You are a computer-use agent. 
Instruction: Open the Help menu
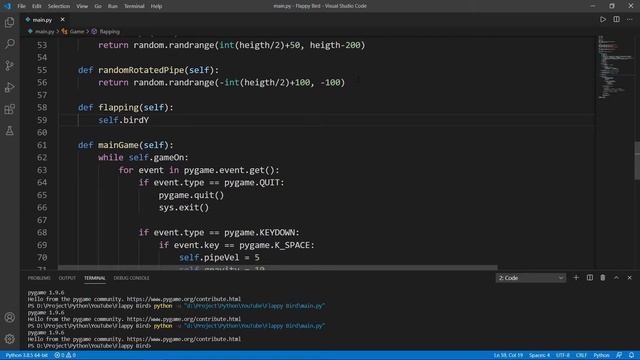(x=156, y=6)
